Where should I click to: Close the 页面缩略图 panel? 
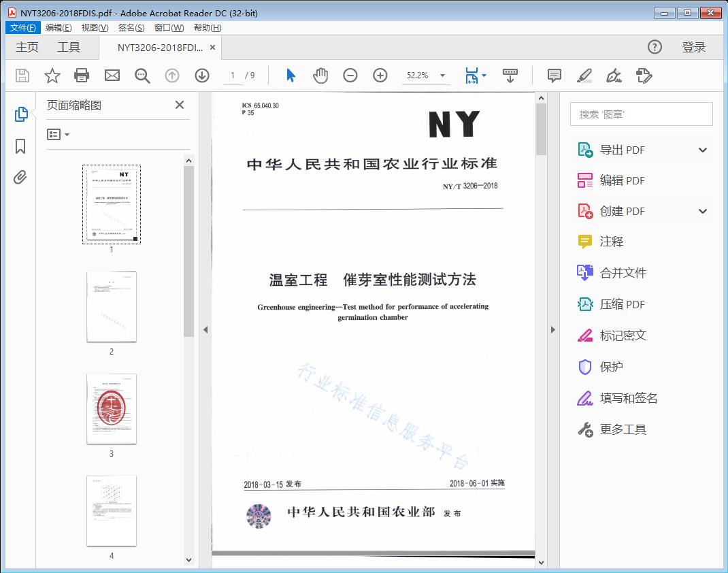coord(179,105)
